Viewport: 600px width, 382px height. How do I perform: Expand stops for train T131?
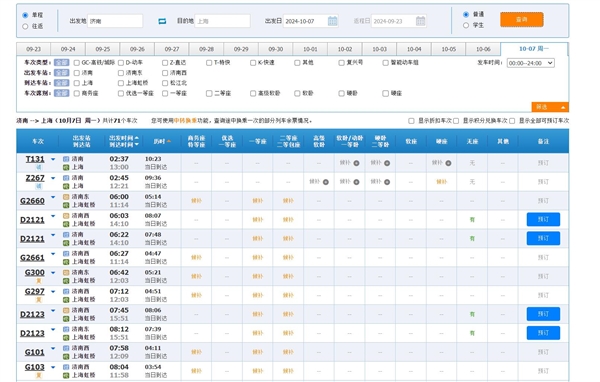(53, 159)
